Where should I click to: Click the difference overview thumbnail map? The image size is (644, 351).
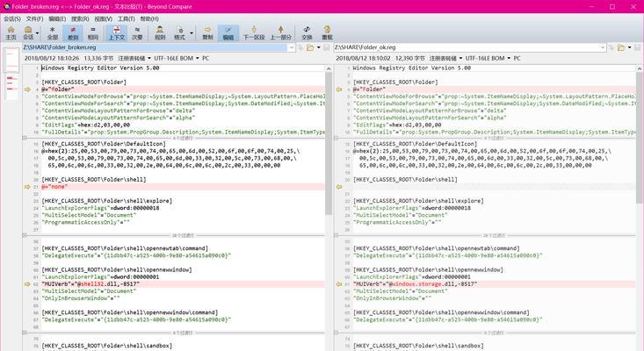point(11,74)
